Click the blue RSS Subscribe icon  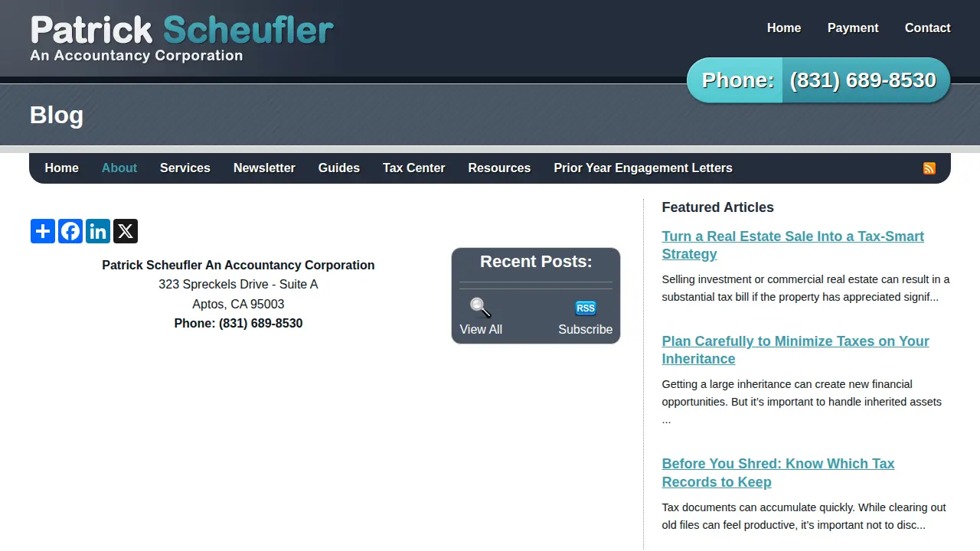tap(586, 308)
